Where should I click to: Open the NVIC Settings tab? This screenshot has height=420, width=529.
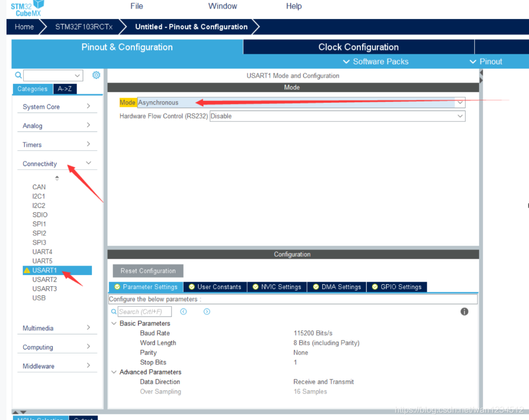pyautogui.click(x=277, y=287)
